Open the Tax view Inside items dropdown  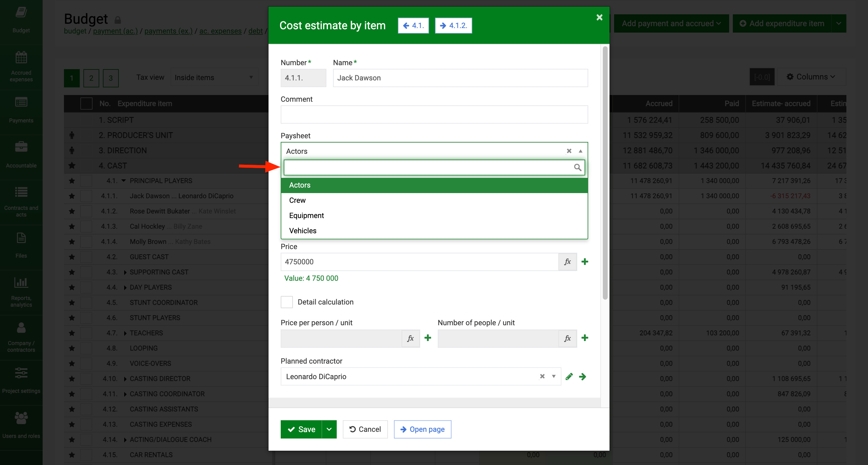[x=214, y=77]
